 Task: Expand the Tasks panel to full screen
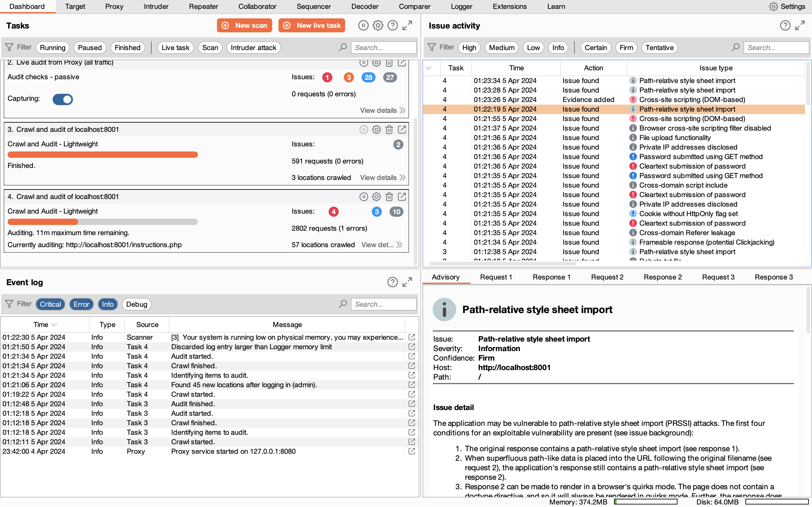(x=407, y=25)
